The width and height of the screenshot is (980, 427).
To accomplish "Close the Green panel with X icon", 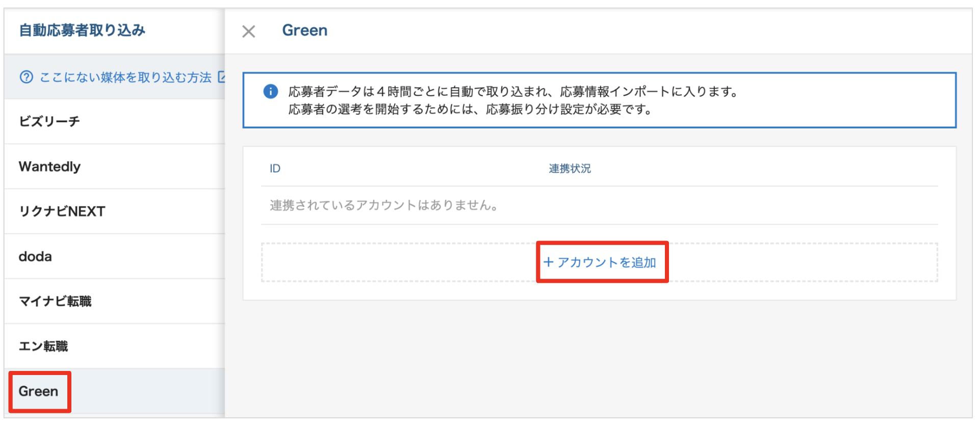I will [248, 32].
